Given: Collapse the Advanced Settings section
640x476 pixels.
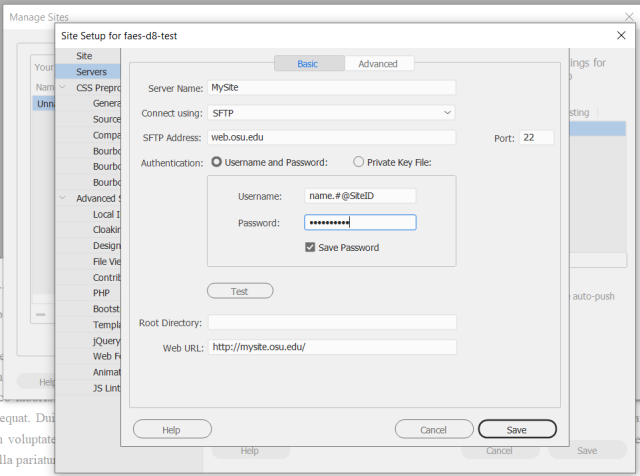Looking at the screenshot, I should coord(62,198).
